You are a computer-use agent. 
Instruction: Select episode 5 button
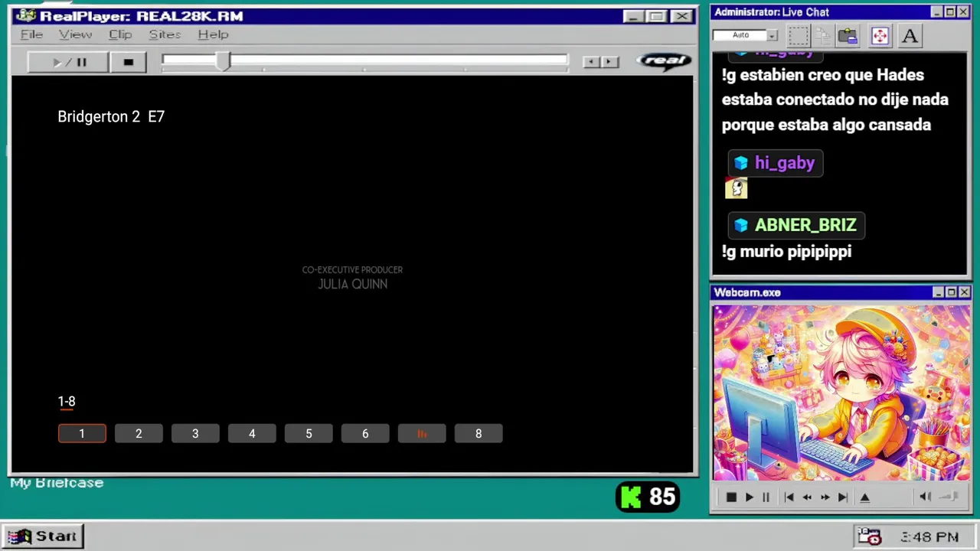309,434
